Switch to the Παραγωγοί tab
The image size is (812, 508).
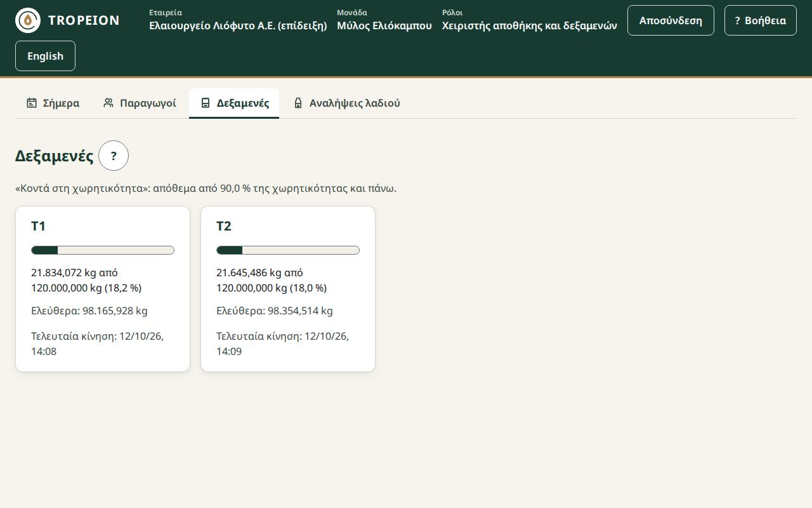(140, 103)
